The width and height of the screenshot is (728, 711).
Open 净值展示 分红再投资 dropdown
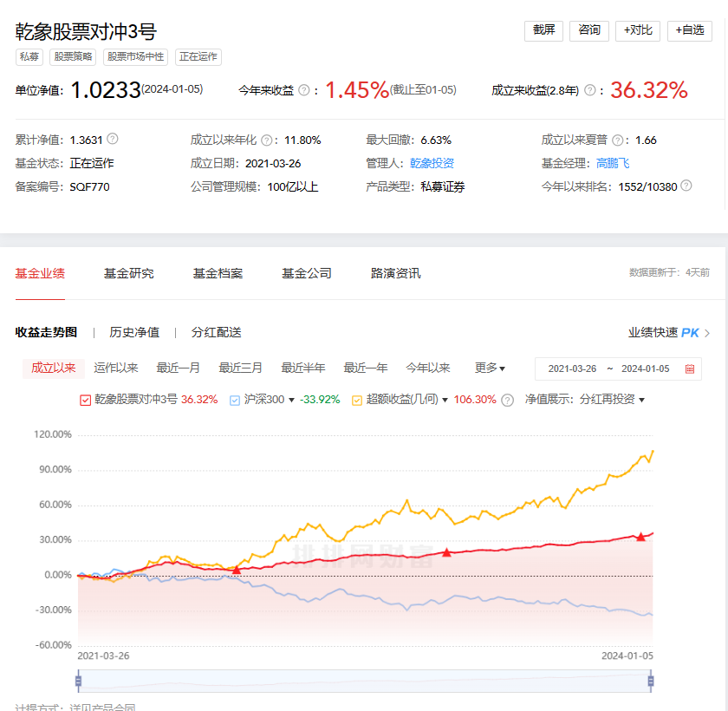point(612,400)
